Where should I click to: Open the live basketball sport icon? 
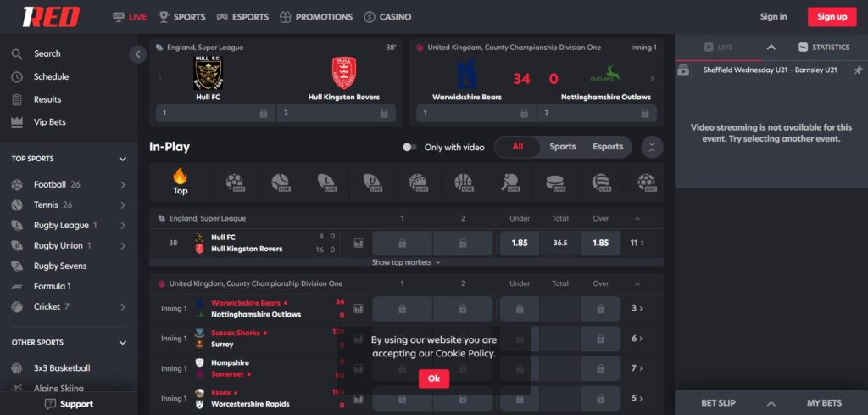(x=463, y=182)
